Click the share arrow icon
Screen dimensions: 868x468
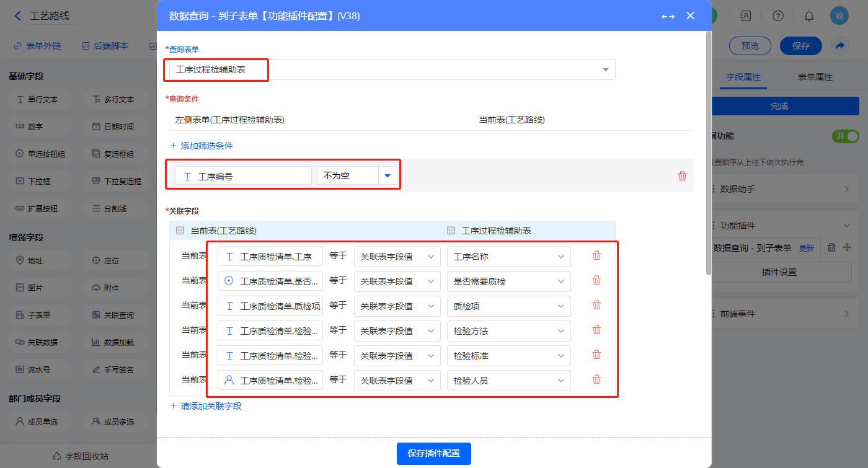tap(840, 46)
